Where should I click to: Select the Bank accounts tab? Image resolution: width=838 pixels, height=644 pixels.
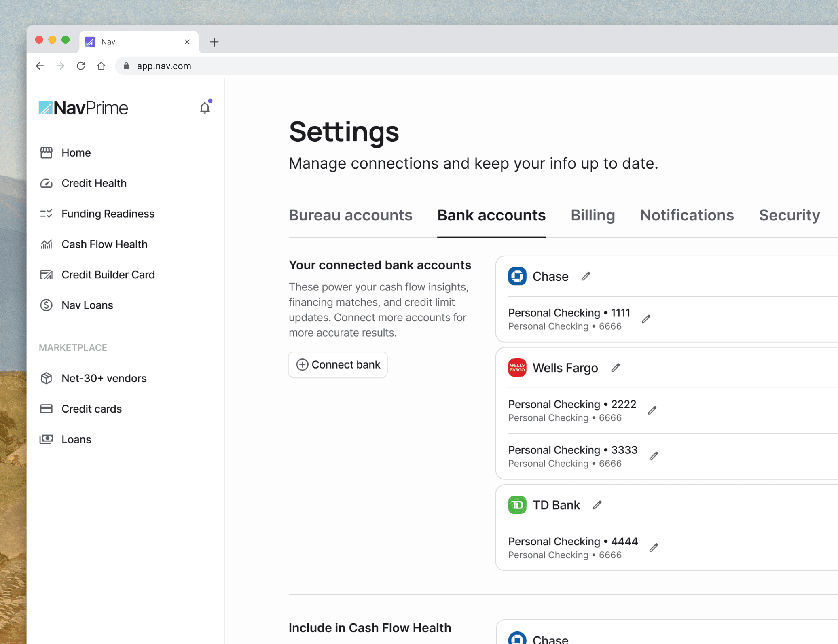tap(491, 215)
